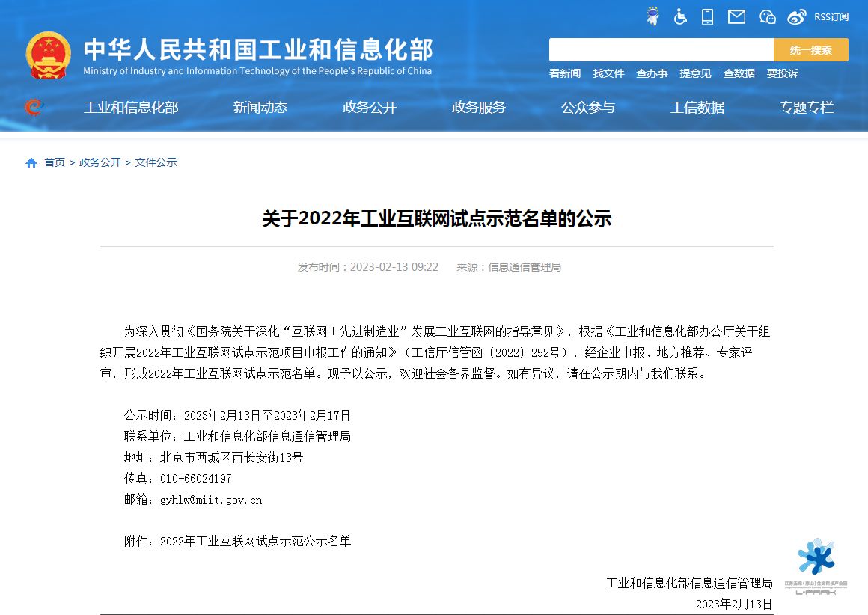Click the national emblem logo

pyautogui.click(x=49, y=56)
